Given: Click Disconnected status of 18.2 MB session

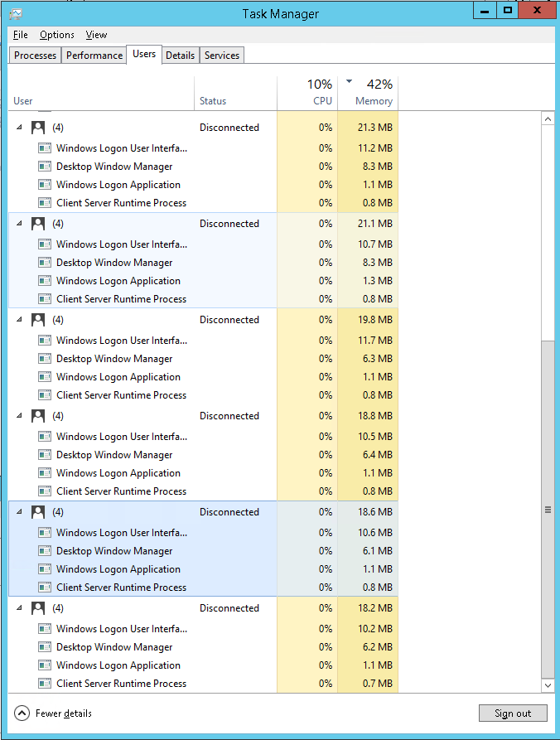Looking at the screenshot, I should [x=229, y=608].
